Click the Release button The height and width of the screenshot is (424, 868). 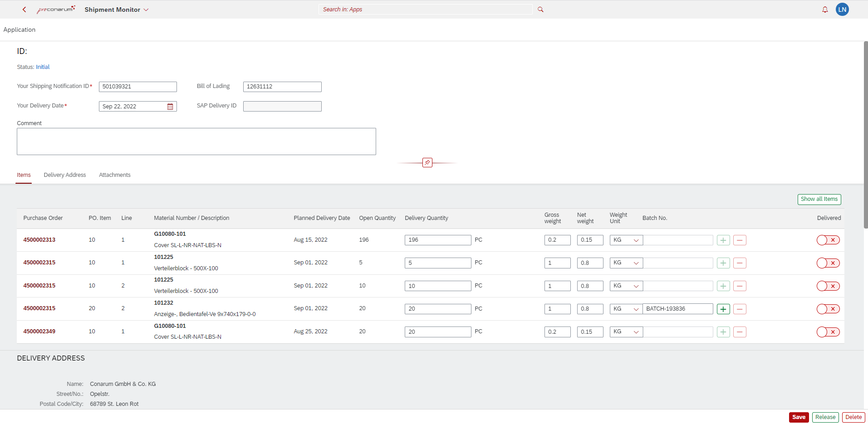[825, 417]
